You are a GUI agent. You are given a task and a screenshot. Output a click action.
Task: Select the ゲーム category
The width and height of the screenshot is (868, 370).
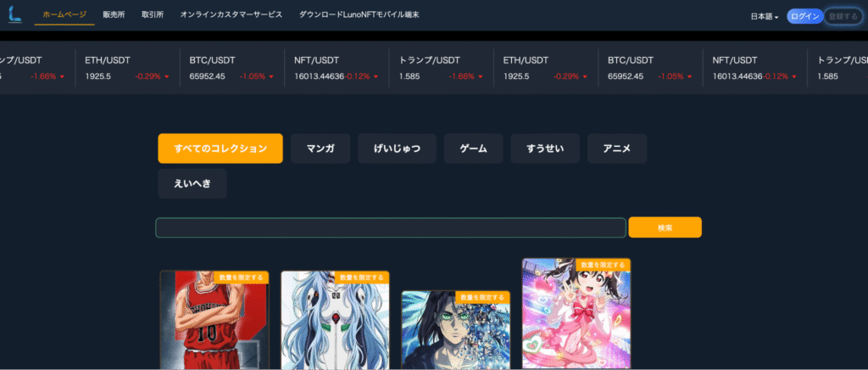pos(473,149)
